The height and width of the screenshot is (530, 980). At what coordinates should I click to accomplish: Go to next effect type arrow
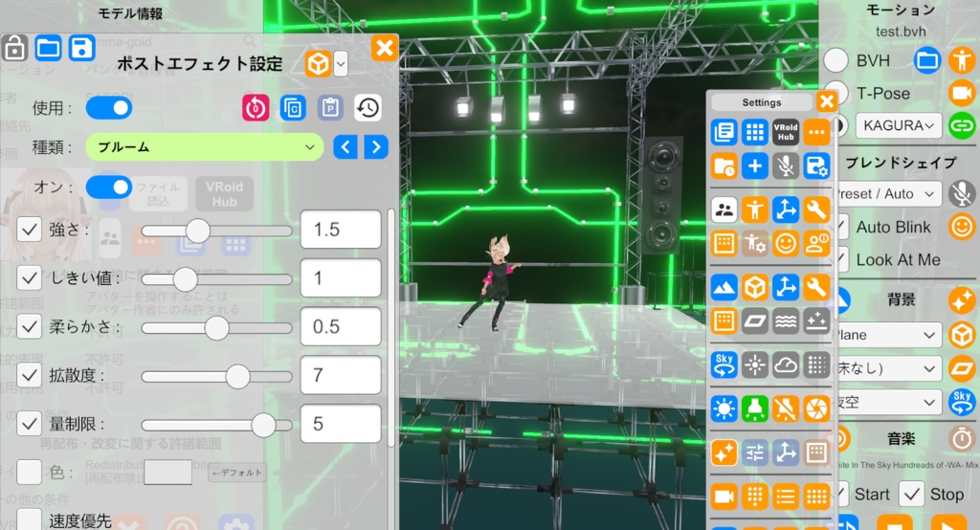(376, 147)
